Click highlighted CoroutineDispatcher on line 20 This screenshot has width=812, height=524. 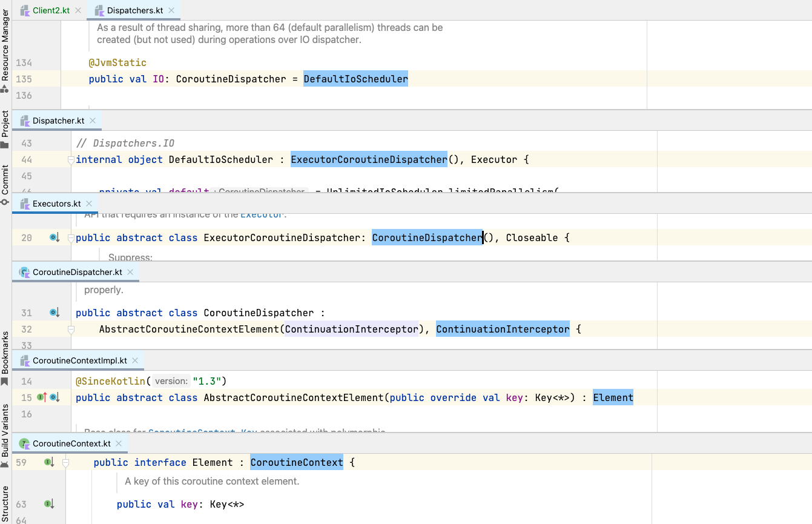pyautogui.click(x=427, y=237)
